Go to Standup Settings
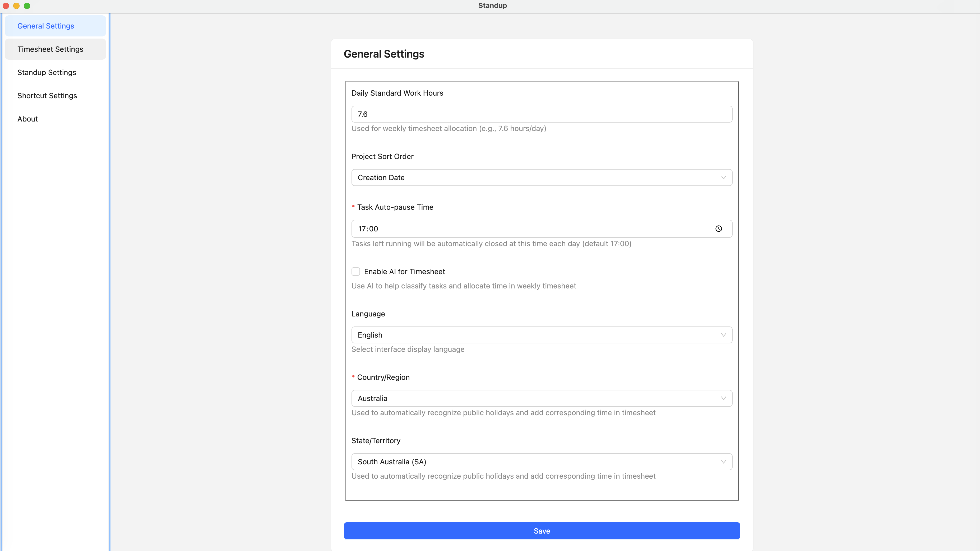The width and height of the screenshot is (980, 551). (x=47, y=72)
